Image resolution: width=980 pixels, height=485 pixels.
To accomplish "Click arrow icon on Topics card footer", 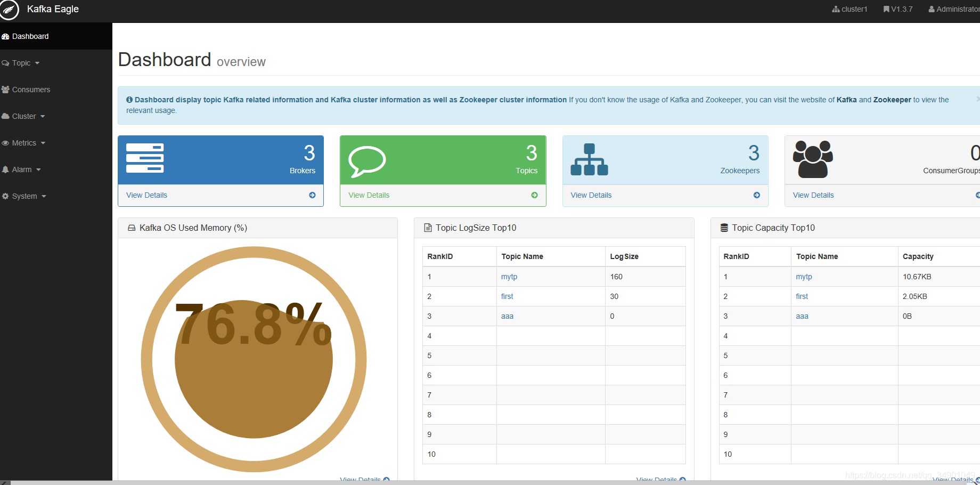I will 534,195.
